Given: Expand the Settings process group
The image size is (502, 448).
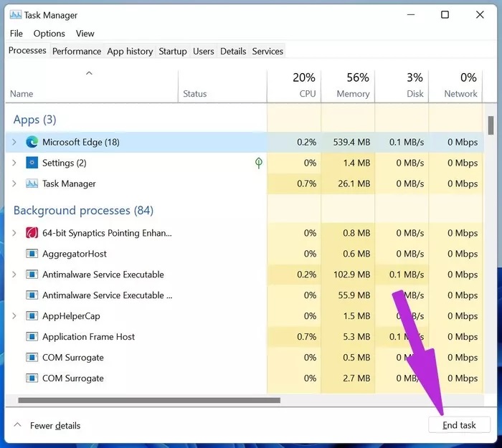Looking at the screenshot, I should [14, 163].
